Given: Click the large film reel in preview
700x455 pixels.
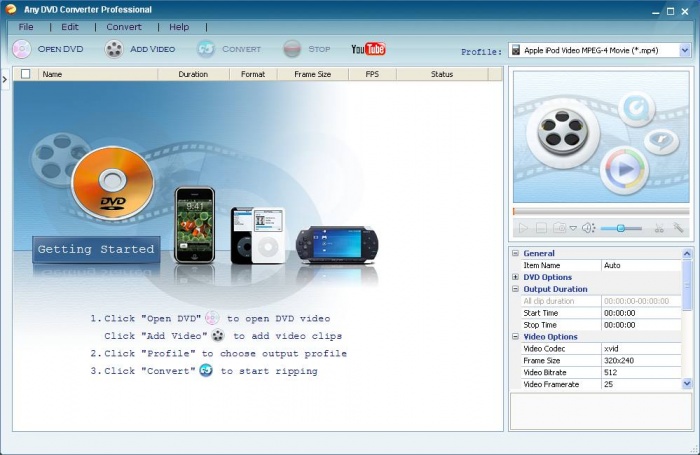Looking at the screenshot, I should click(x=562, y=133).
